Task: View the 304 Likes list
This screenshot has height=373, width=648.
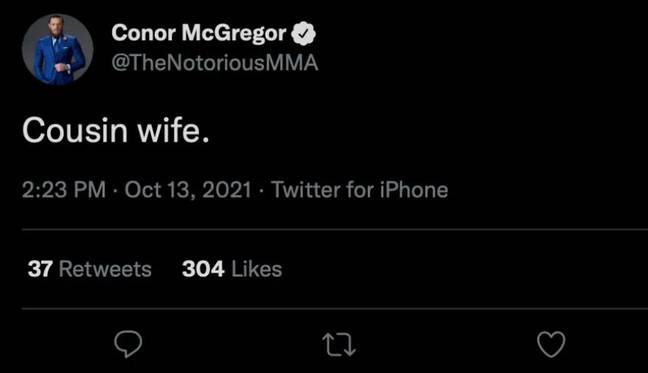Action: pyautogui.click(x=232, y=269)
